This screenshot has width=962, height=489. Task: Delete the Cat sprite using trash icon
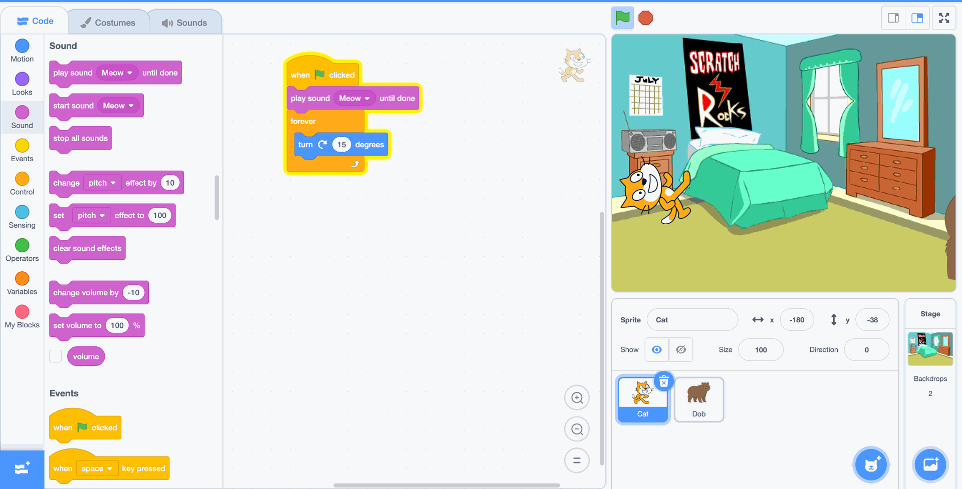(664, 381)
